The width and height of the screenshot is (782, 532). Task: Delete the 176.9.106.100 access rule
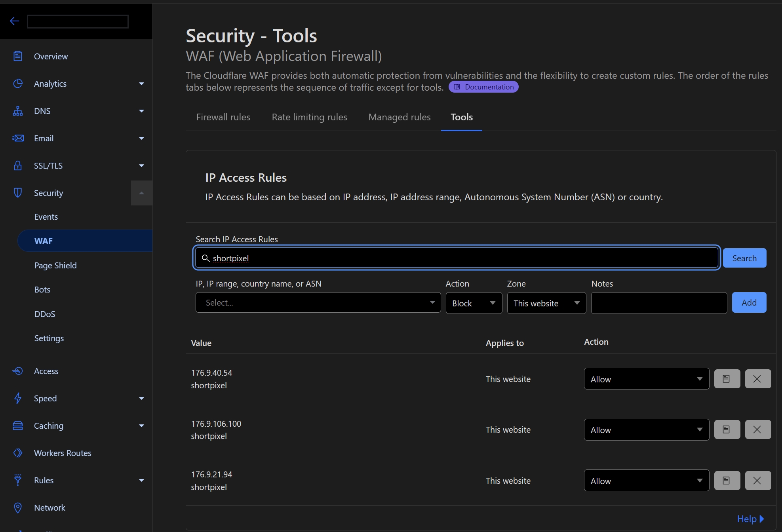[x=757, y=429]
